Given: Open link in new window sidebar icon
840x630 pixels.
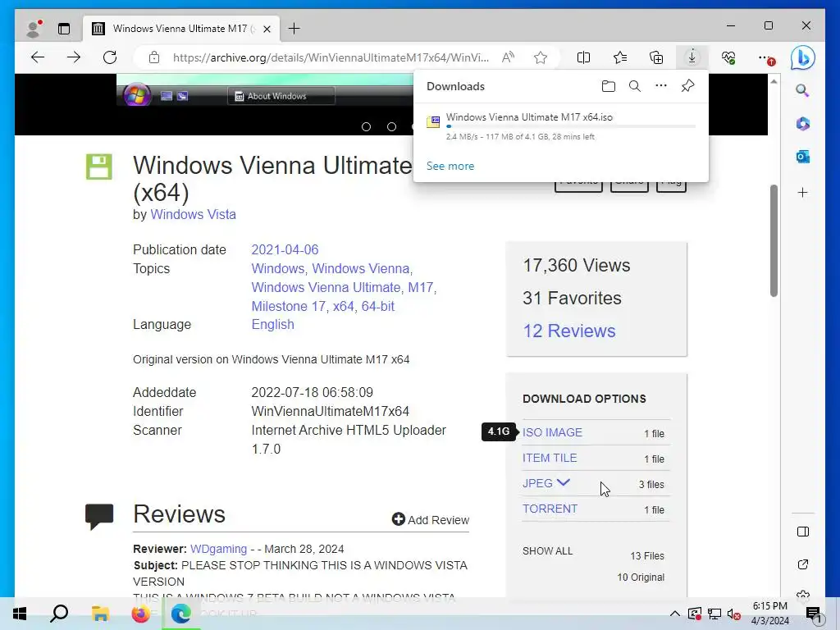Looking at the screenshot, I should click(x=802, y=564).
